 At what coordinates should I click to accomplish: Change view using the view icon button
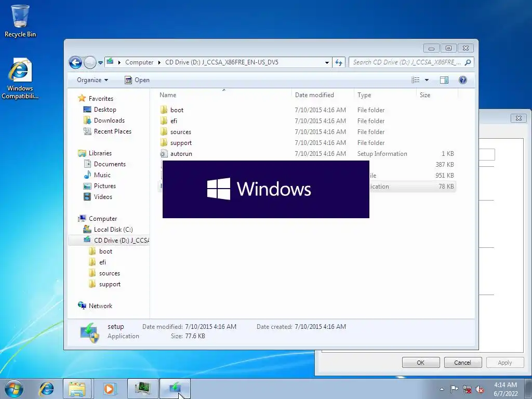coord(415,80)
